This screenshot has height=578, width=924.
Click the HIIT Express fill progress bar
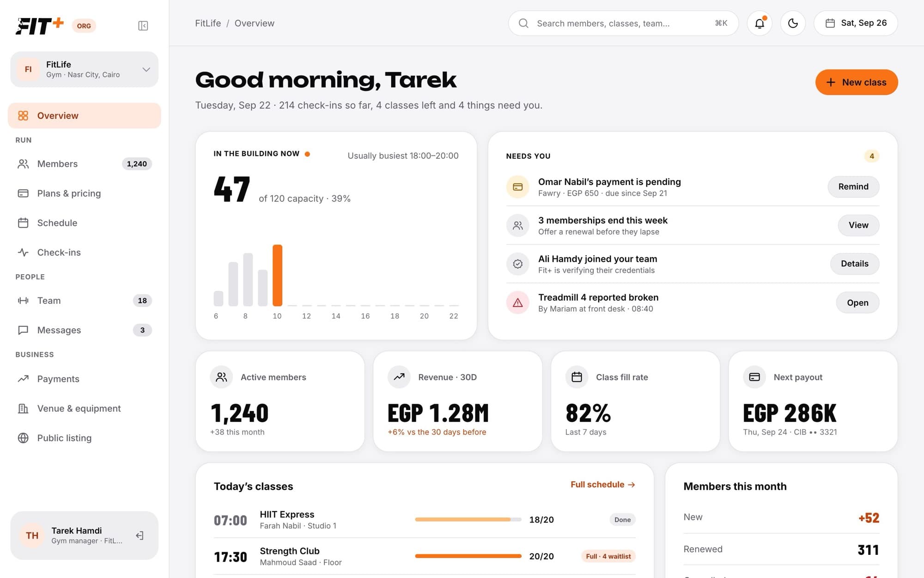(468, 520)
